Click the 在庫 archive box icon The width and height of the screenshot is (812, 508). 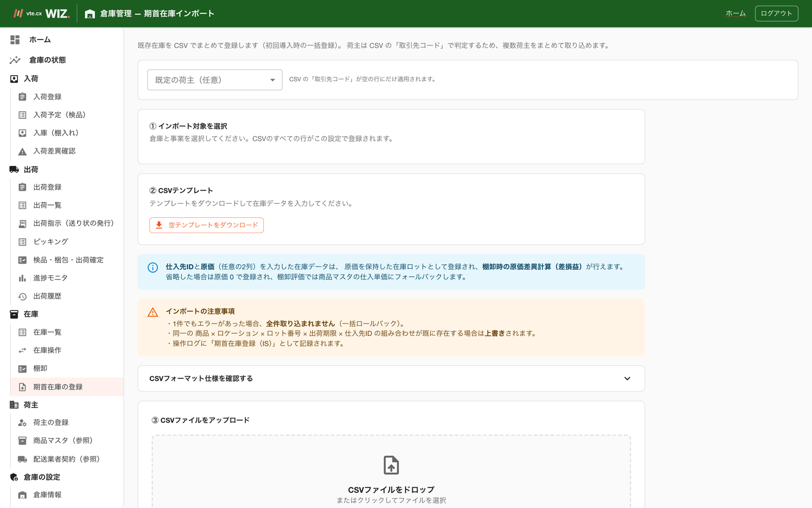click(14, 314)
